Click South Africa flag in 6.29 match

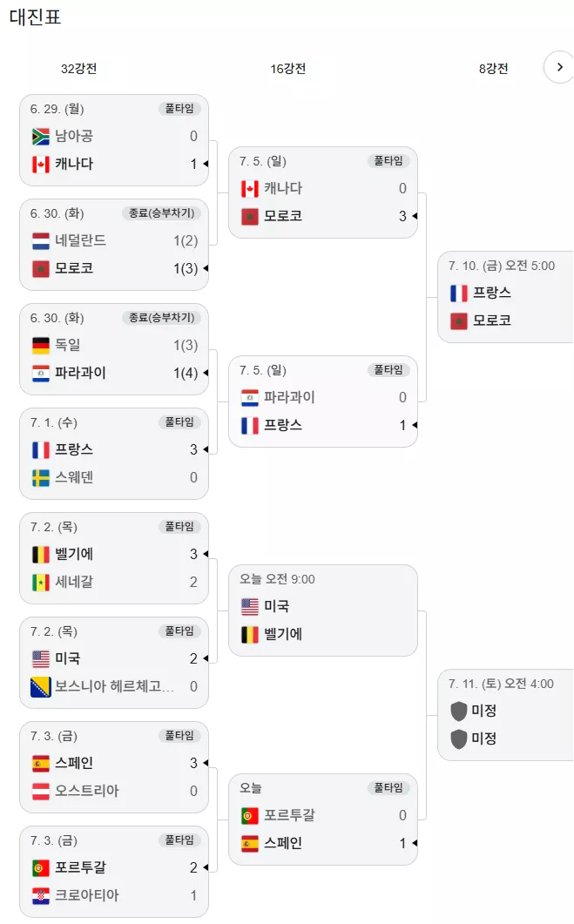(x=41, y=137)
